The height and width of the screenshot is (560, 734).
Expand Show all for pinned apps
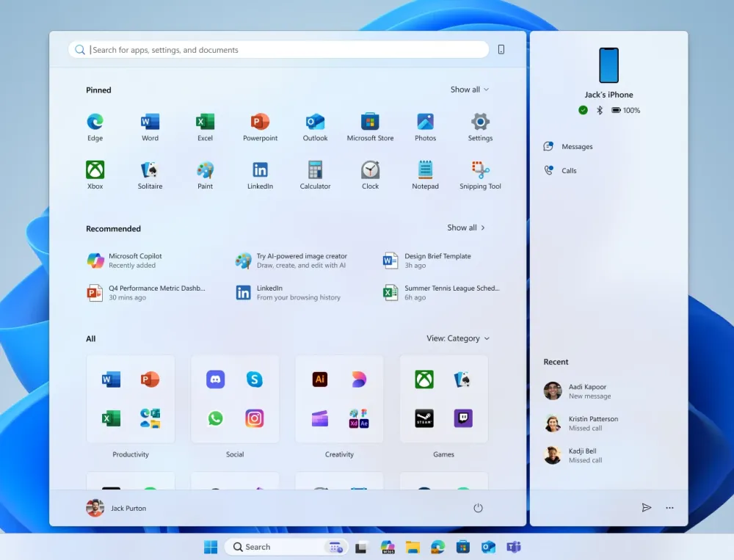pyautogui.click(x=469, y=90)
